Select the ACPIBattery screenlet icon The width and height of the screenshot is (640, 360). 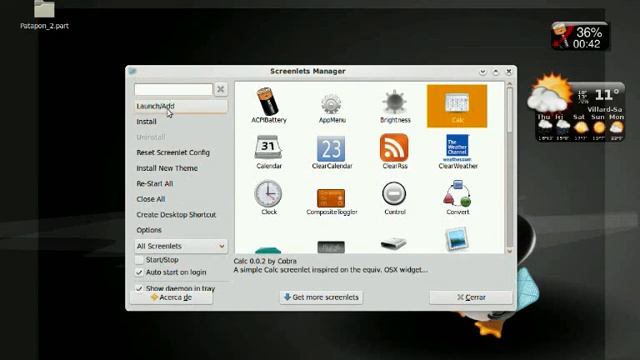(268, 105)
